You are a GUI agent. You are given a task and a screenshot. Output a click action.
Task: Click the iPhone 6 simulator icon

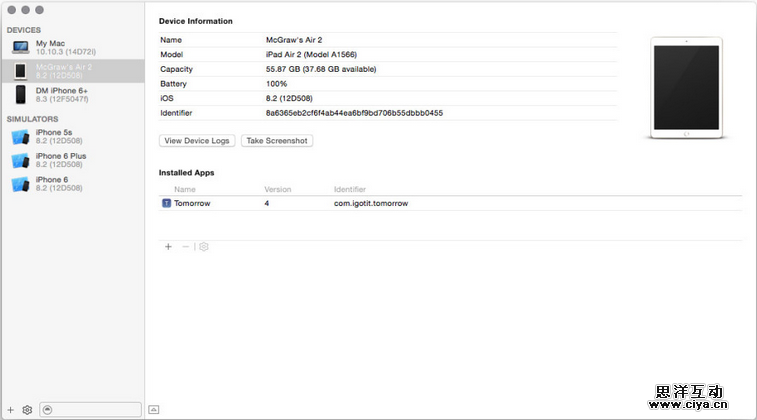tap(20, 184)
